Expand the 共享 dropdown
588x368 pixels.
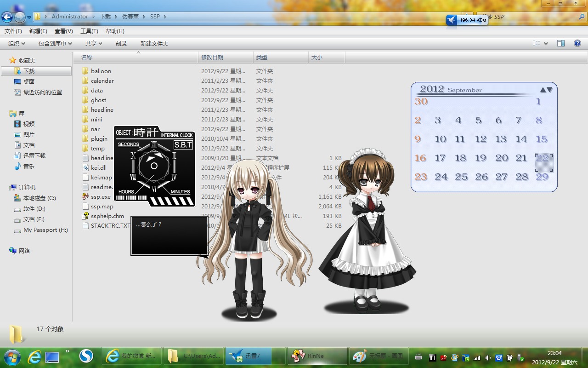tap(93, 44)
